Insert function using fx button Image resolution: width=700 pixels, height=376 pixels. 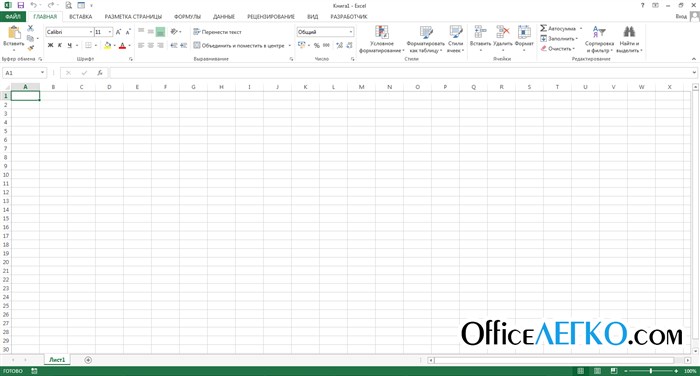(x=100, y=73)
